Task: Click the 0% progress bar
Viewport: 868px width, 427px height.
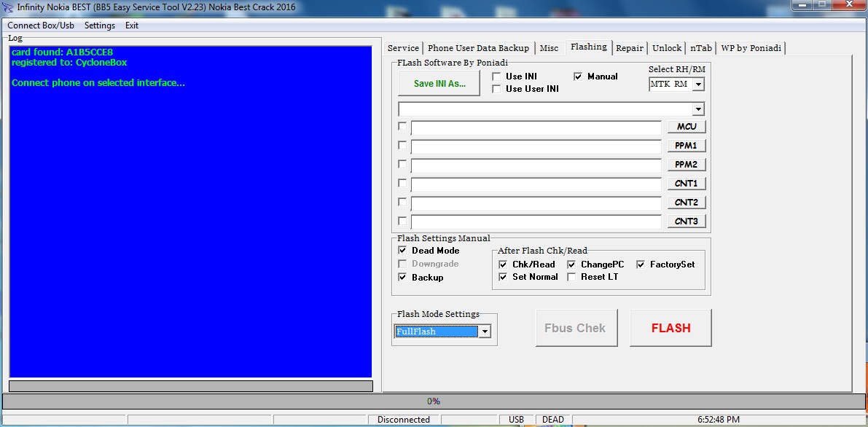Action: [433, 401]
